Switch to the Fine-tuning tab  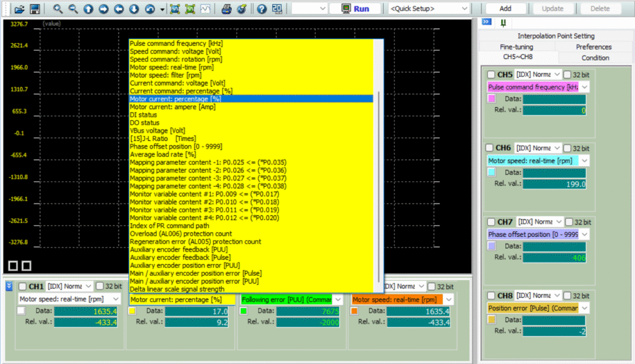[x=515, y=47]
